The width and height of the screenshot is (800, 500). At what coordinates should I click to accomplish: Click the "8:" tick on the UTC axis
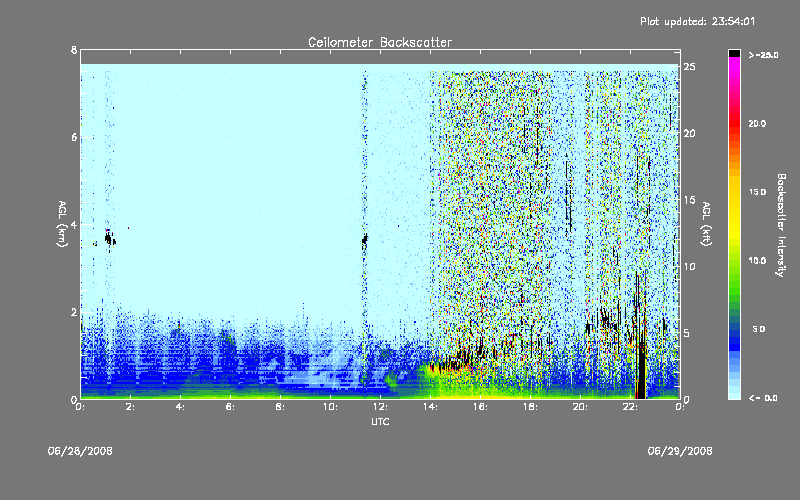(280, 407)
